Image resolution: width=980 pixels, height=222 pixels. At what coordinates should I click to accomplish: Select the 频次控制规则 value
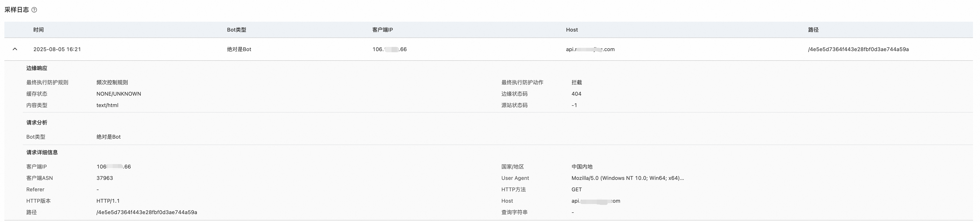pos(112,82)
